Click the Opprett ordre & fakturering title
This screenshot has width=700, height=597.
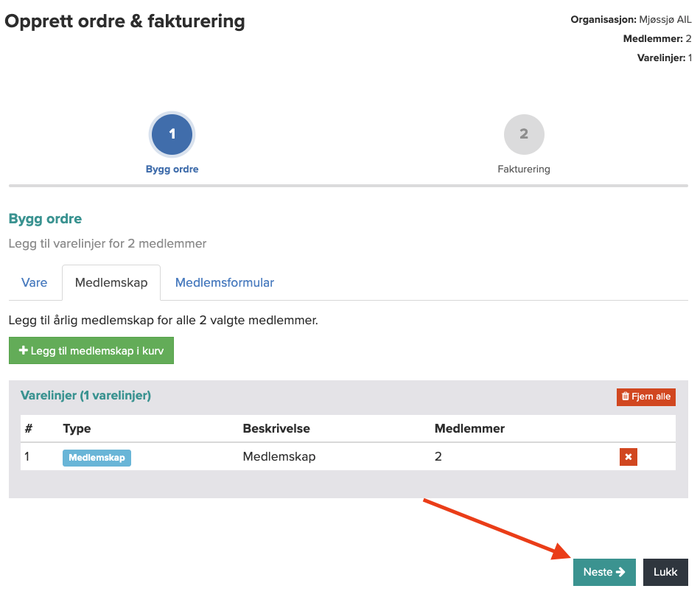coord(125,21)
